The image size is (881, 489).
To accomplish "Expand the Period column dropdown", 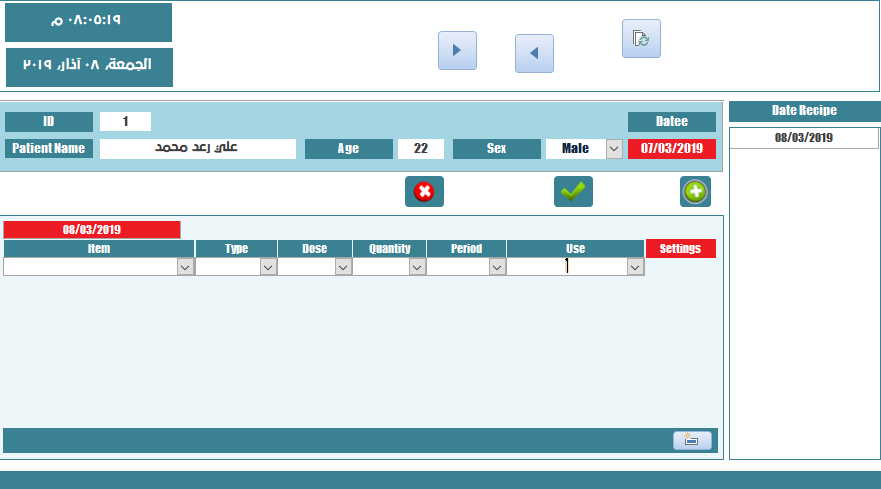I will pos(497,267).
